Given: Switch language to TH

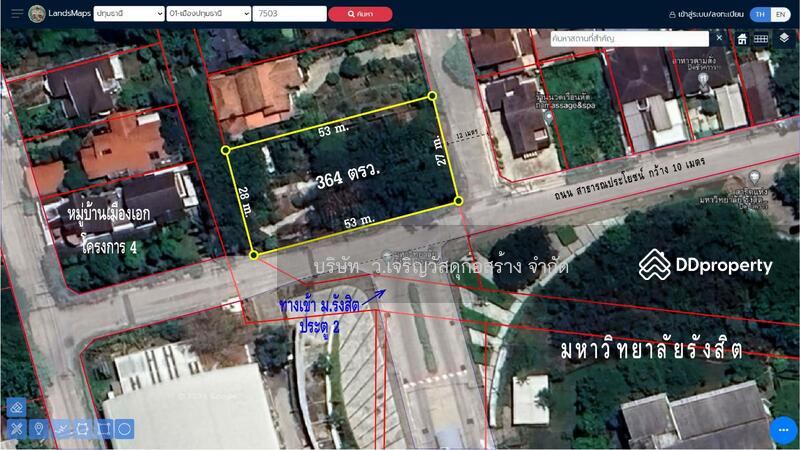Looking at the screenshot, I should [760, 14].
